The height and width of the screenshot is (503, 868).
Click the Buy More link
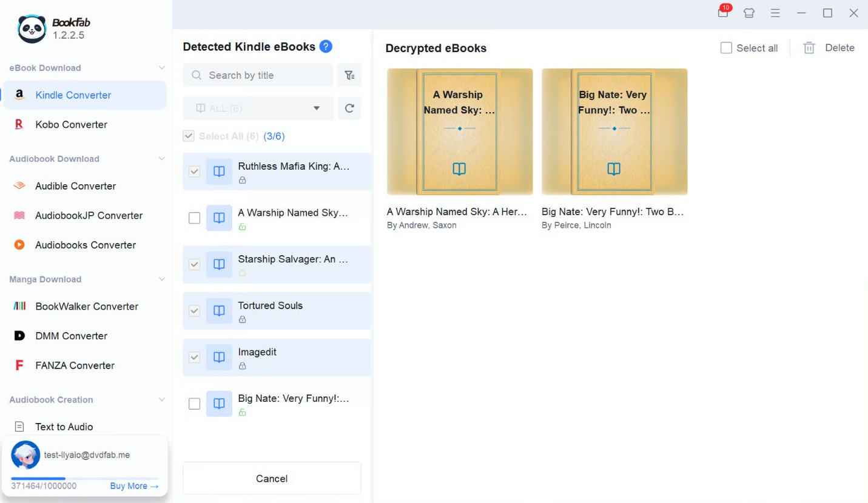[x=133, y=485]
